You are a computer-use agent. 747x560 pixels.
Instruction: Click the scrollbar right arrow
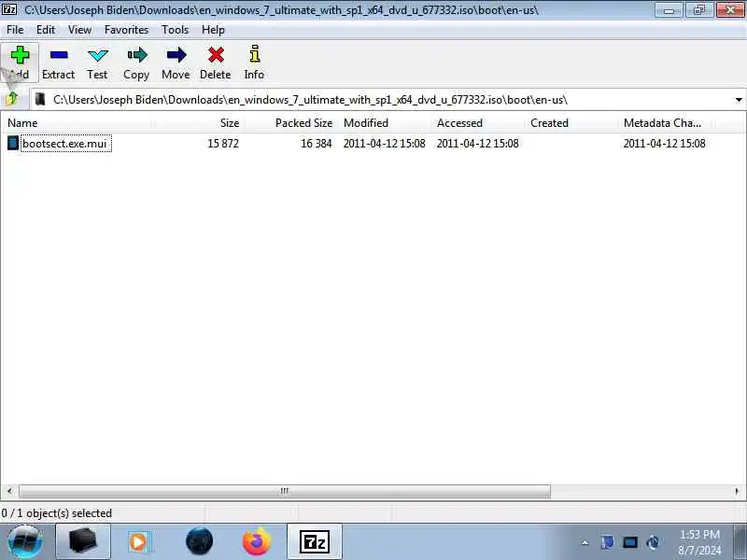tap(737, 491)
